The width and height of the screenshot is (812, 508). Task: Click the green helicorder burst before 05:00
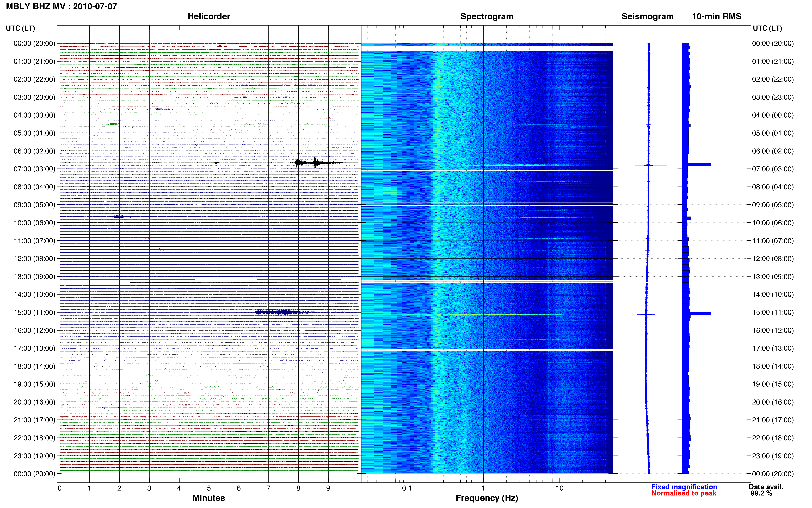(112, 124)
